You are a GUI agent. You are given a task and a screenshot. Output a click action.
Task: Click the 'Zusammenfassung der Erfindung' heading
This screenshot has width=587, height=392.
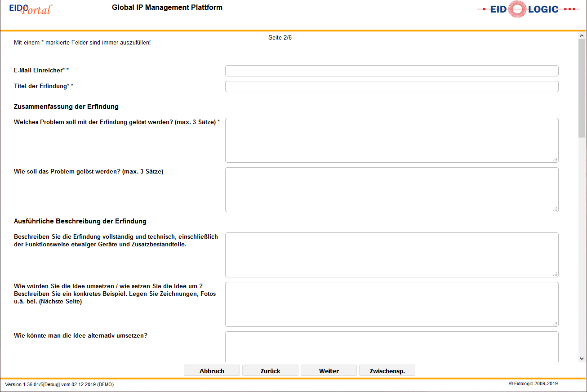click(66, 107)
